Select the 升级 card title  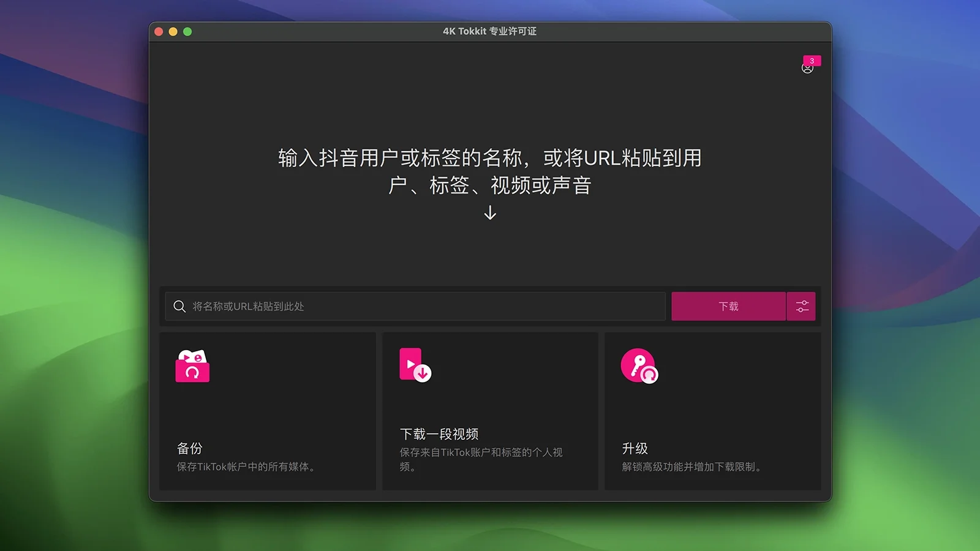point(635,448)
